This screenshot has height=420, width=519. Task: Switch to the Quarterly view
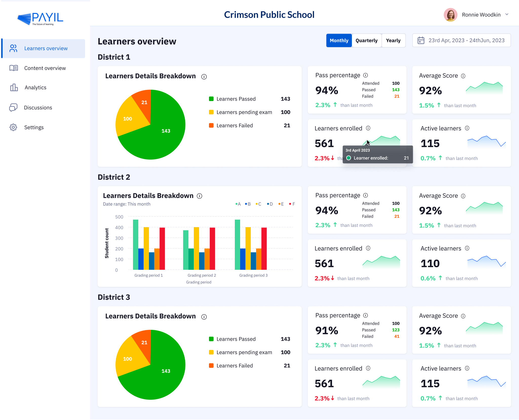(367, 41)
